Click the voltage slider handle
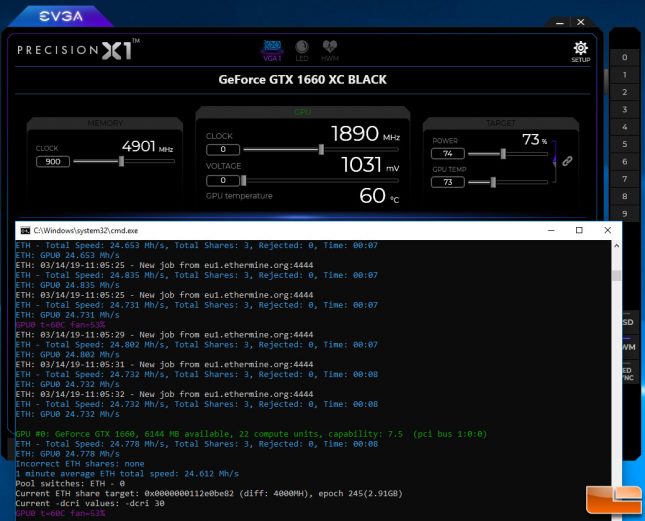The height and width of the screenshot is (521, 645). (244, 180)
